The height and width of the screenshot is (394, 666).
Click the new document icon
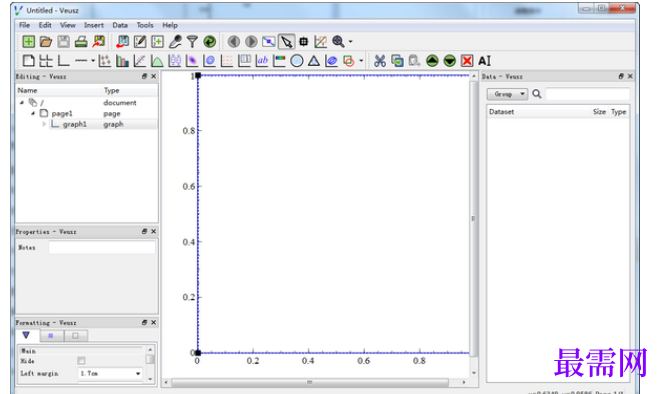click(x=28, y=42)
